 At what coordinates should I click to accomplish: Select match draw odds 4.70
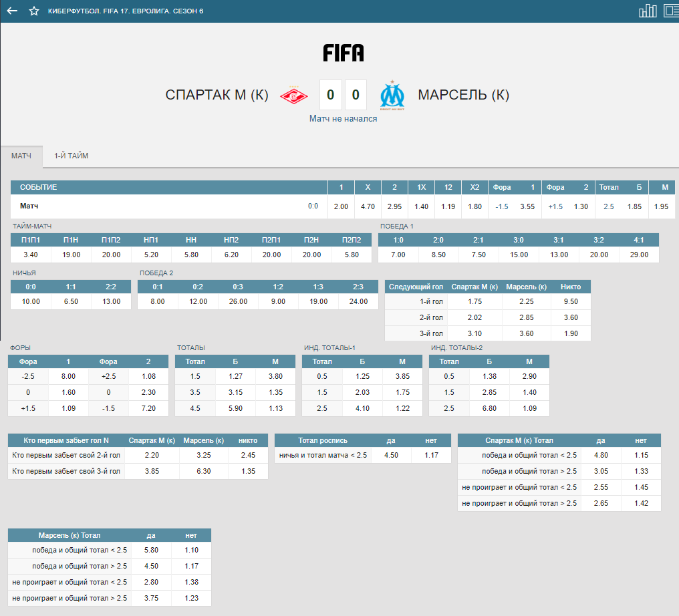(x=368, y=206)
